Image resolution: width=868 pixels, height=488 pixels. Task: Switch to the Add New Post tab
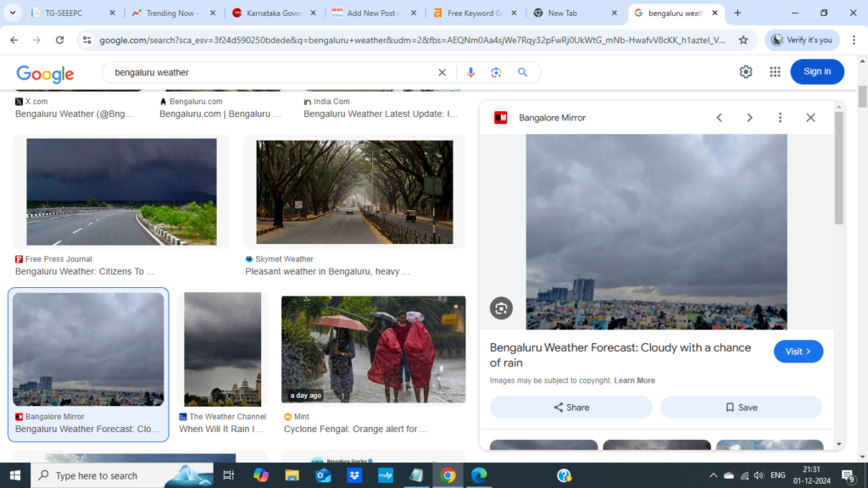pos(372,13)
